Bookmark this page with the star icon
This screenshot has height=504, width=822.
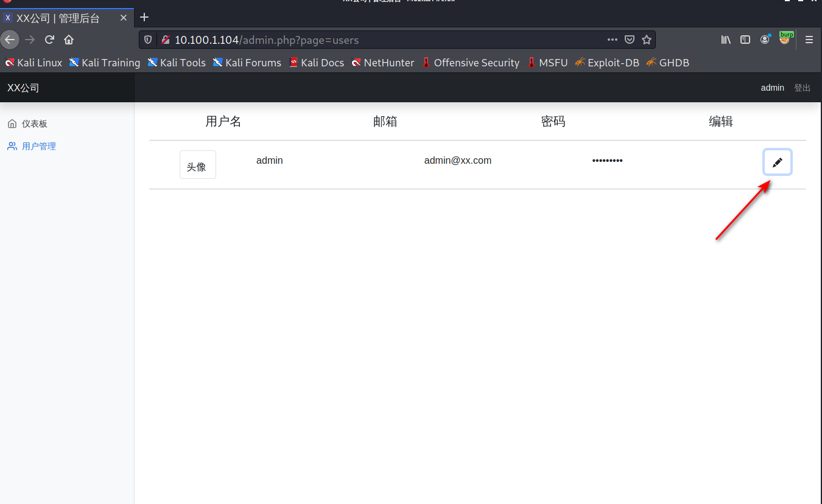tap(647, 40)
